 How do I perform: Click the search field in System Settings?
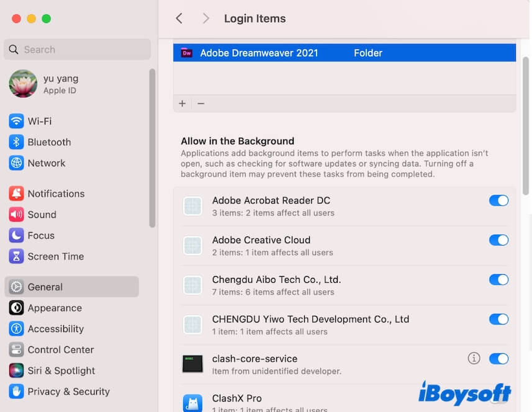[x=76, y=49]
